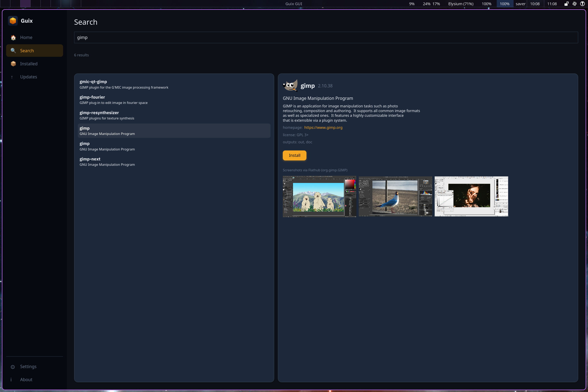This screenshot has width=588, height=392.
Task: Click the Installed package box icon
Action: coord(13,64)
